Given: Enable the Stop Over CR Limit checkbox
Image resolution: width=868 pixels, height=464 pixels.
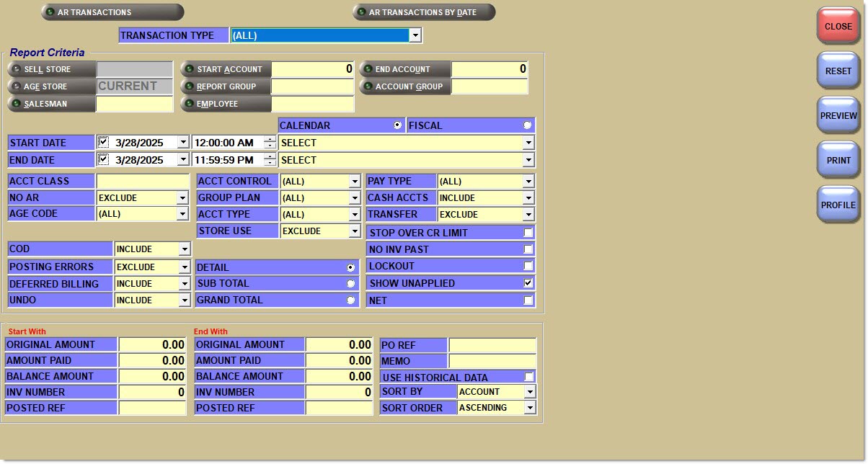Looking at the screenshot, I should coord(528,233).
